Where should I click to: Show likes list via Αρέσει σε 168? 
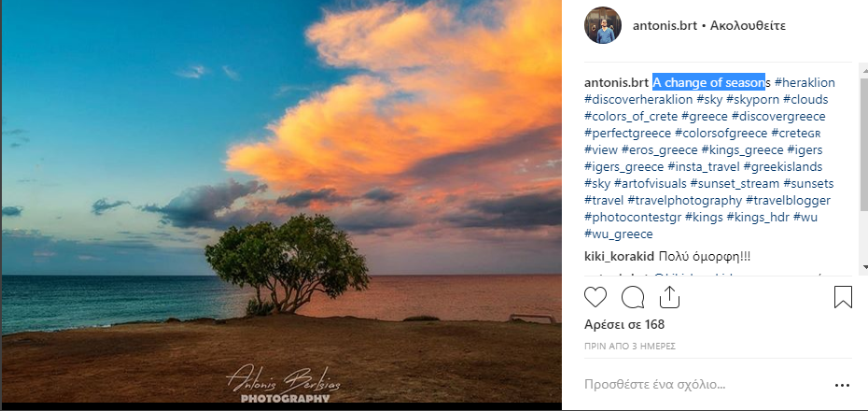click(x=623, y=324)
